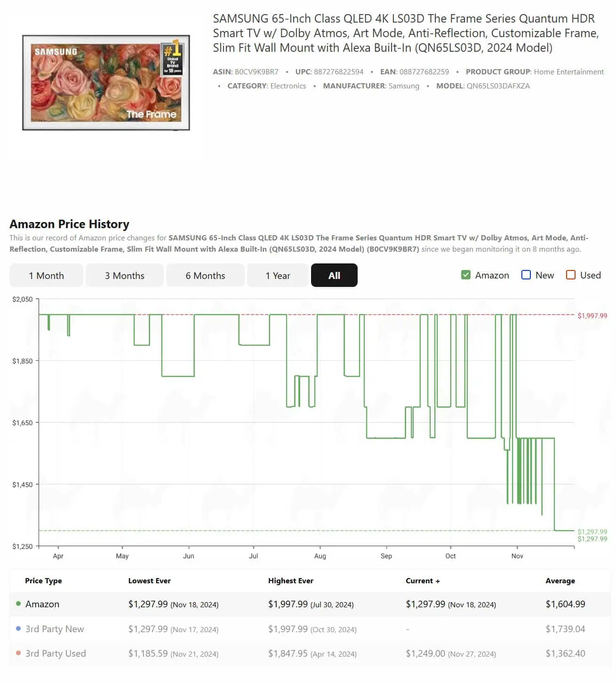Click the blue 3rd Party New dot
Viewport: 616px width, 683px height.
(18, 629)
